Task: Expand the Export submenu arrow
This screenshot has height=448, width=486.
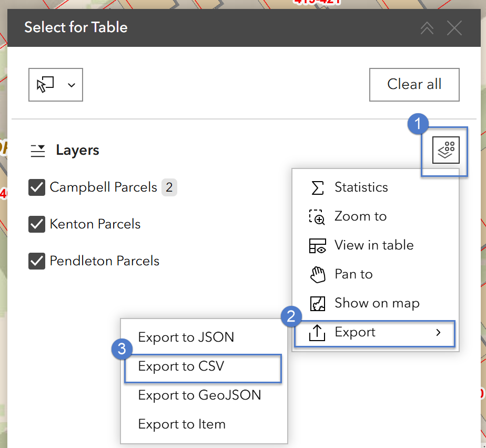Action: tap(438, 333)
